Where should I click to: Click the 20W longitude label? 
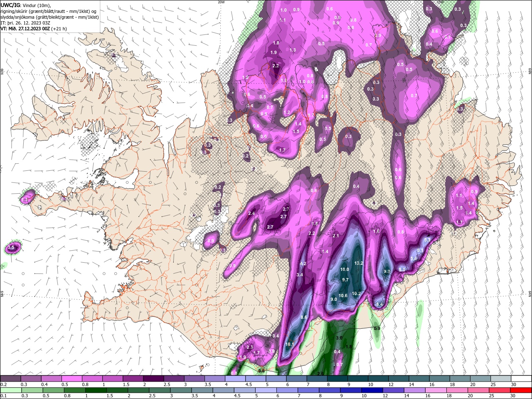(221, 2)
